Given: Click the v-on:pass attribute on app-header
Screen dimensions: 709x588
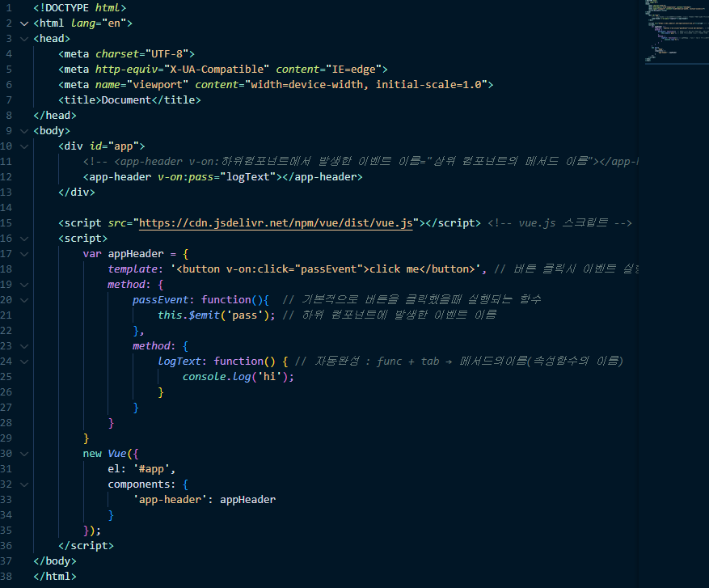Looking at the screenshot, I should coord(185,177).
